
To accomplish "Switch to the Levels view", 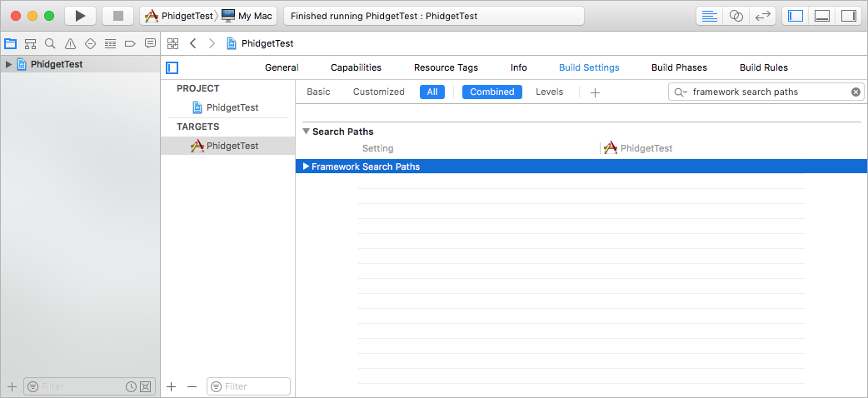I will pyautogui.click(x=550, y=92).
